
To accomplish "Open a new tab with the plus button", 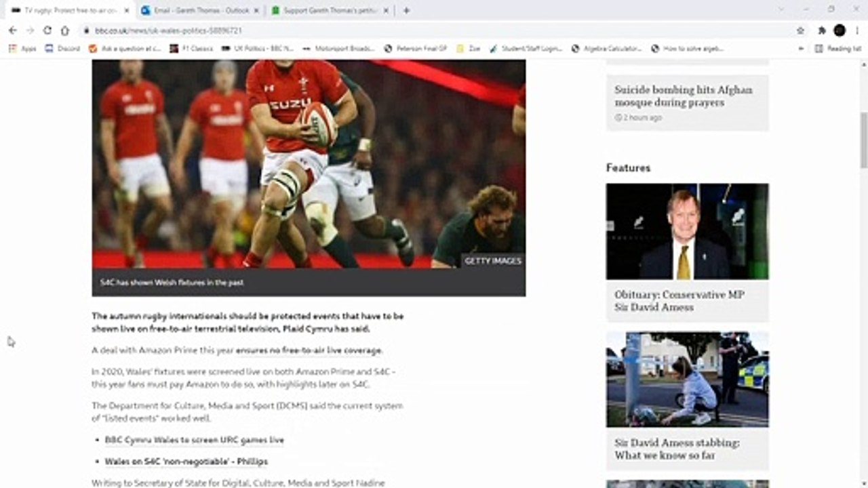I will pos(406,10).
